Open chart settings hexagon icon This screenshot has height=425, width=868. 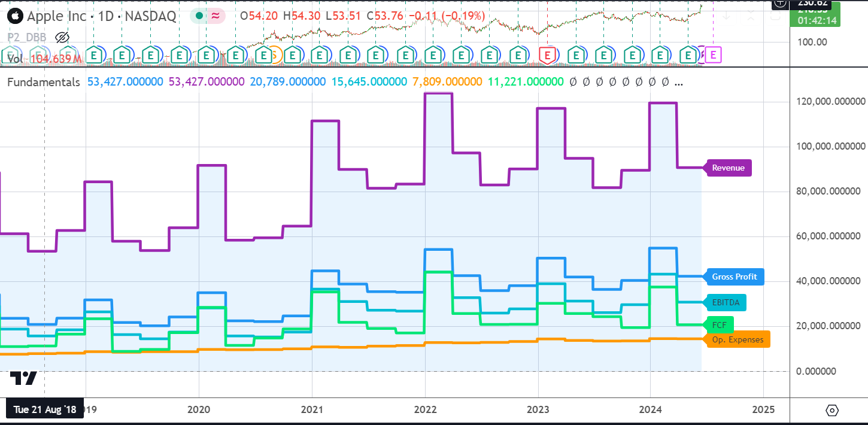[x=831, y=411]
